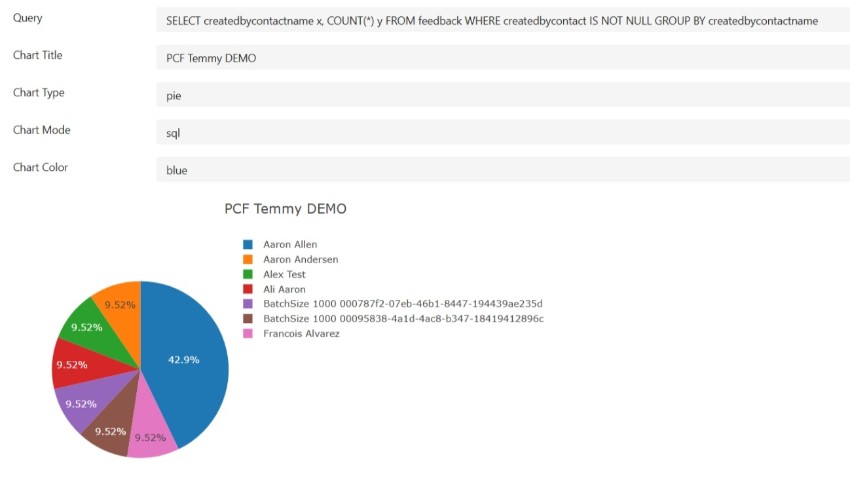Click the blue Aaron Allen legend swatch

click(248, 244)
